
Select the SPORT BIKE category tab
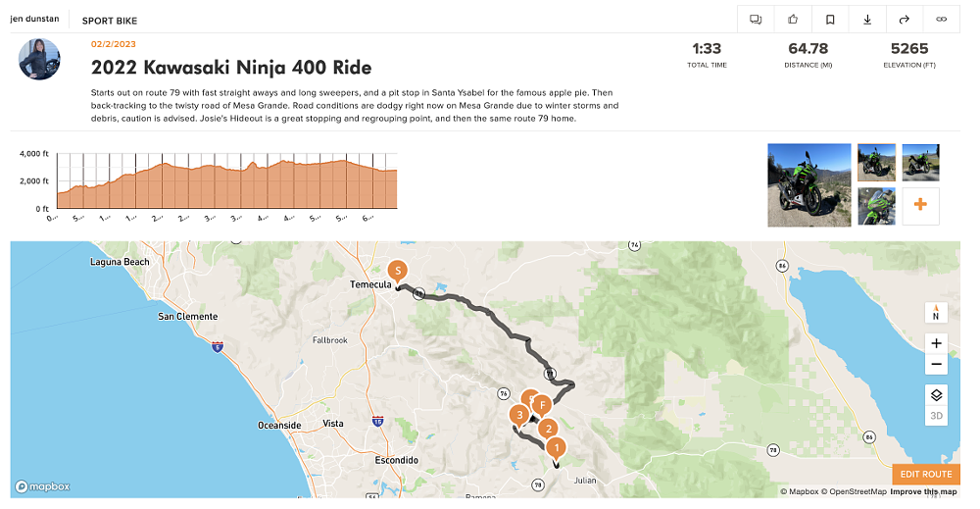[110, 20]
